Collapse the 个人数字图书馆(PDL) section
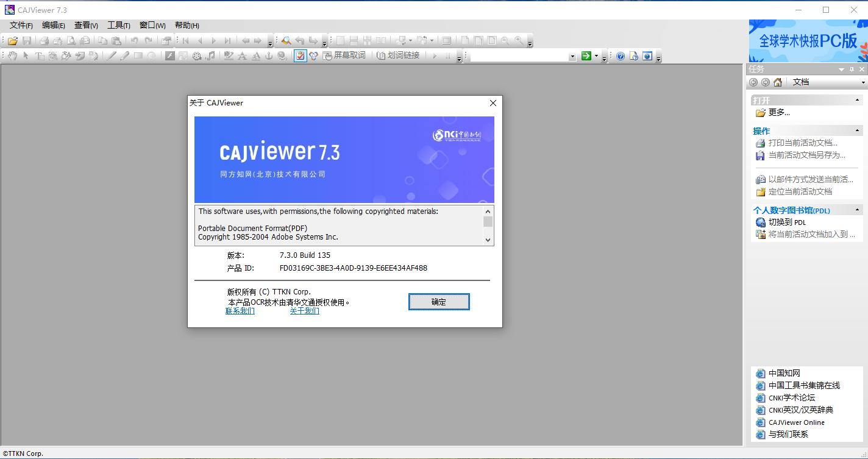868x459 pixels. (x=857, y=210)
